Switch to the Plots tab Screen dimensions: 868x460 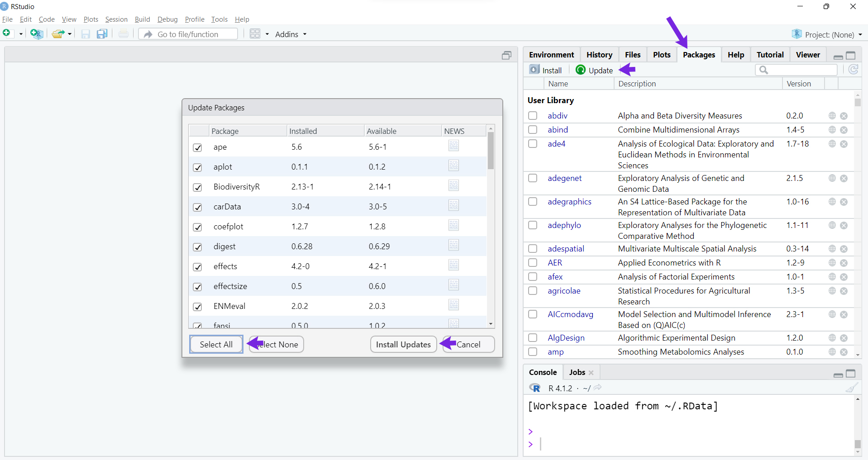tap(662, 55)
